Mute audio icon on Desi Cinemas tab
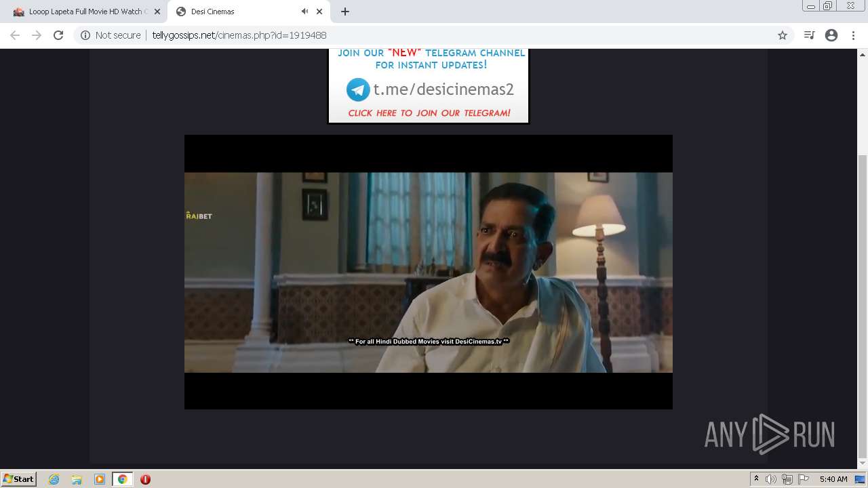This screenshot has width=868, height=488. click(x=304, y=12)
